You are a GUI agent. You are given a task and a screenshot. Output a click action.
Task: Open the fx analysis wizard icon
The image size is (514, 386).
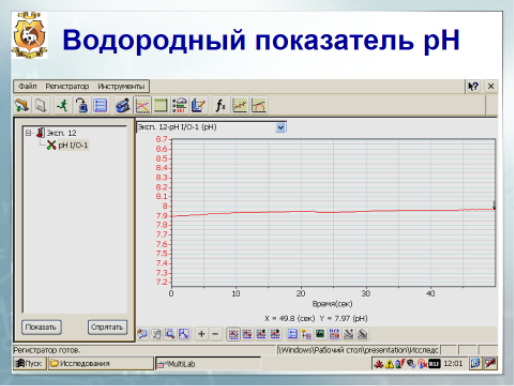click(x=220, y=105)
